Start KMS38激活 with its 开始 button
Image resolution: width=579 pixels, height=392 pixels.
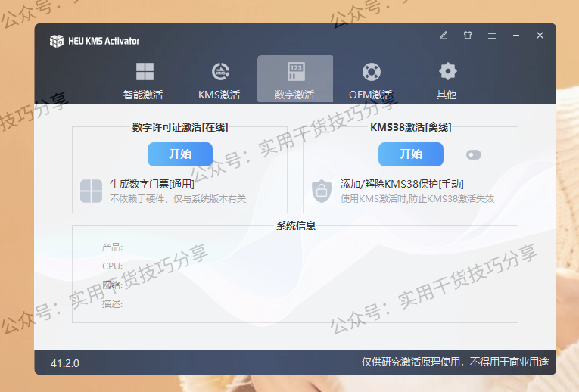click(x=411, y=154)
